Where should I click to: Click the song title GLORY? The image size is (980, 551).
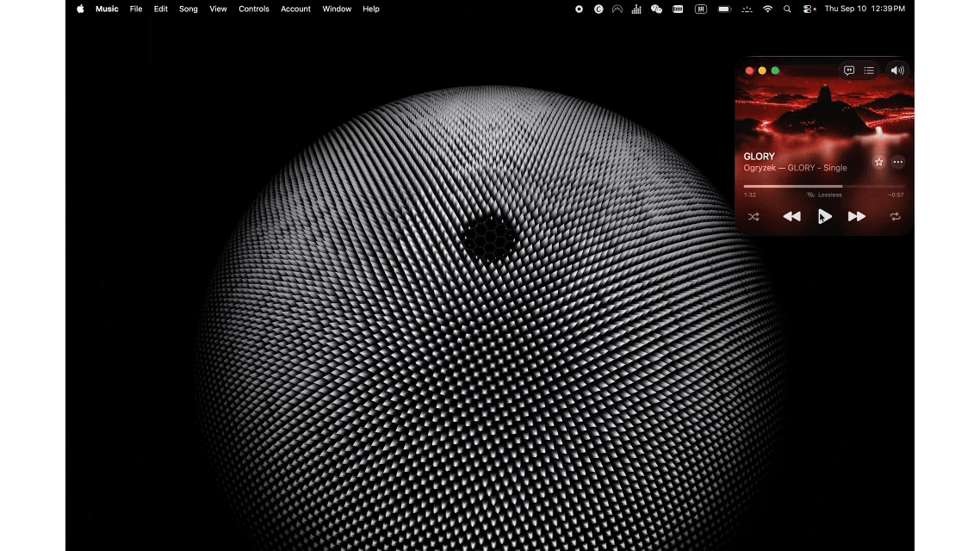pyautogui.click(x=760, y=157)
